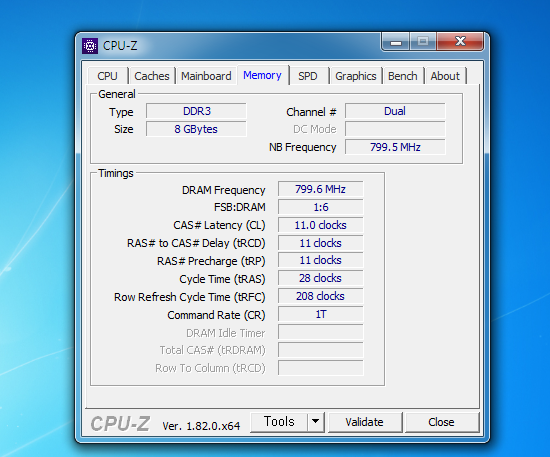Show the About tab
The image size is (550, 457).
point(445,76)
